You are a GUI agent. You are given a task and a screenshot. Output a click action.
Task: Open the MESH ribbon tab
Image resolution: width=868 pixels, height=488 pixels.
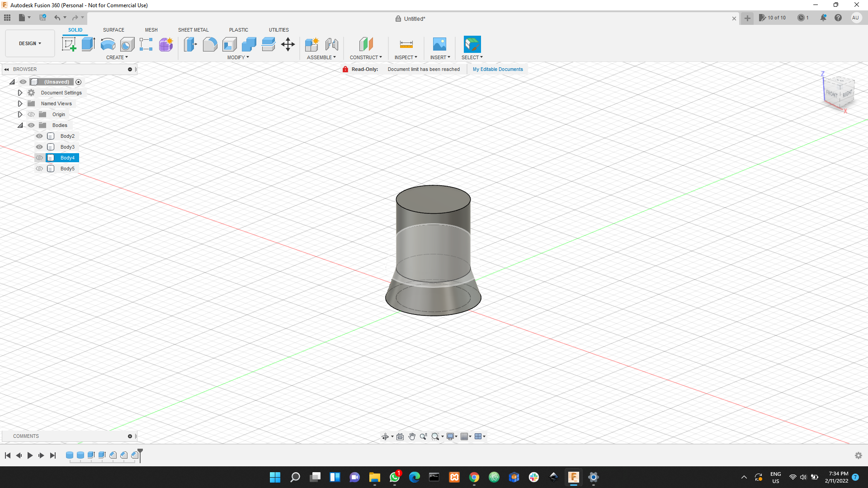coord(151,30)
